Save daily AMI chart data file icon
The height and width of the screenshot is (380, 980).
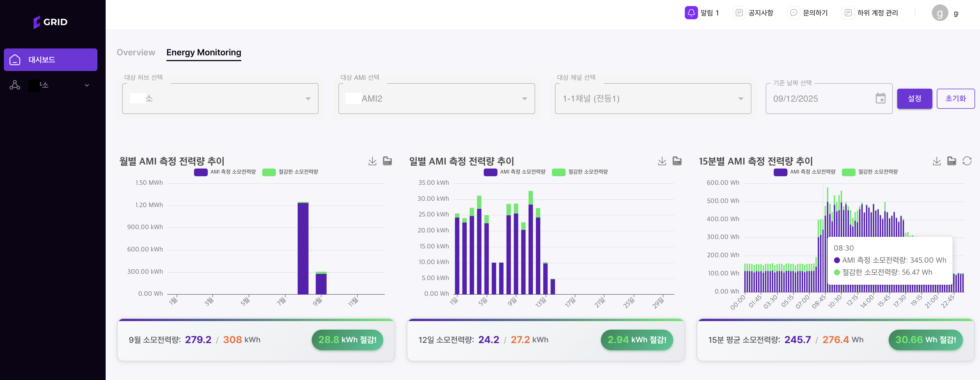(677, 161)
